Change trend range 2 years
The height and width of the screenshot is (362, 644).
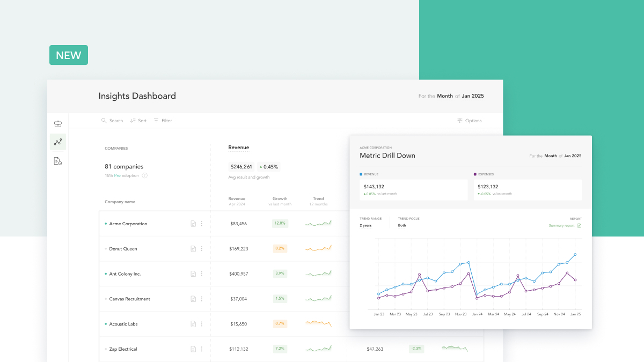(x=365, y=226)
